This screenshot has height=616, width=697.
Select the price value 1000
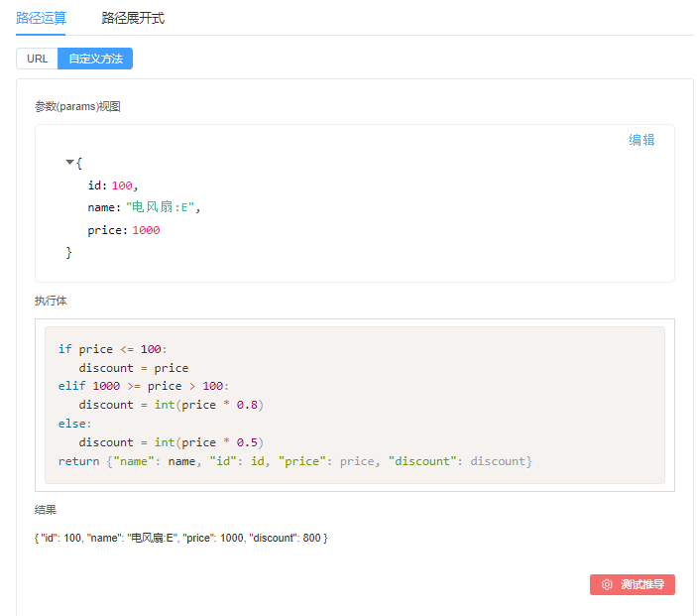(146, 230)
